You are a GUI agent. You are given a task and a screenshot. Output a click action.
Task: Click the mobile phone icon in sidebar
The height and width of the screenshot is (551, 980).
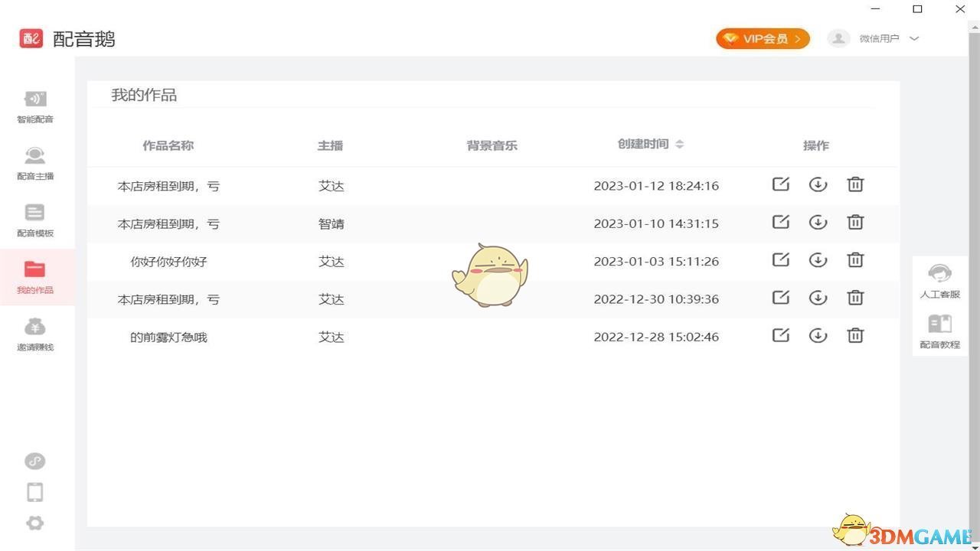(x=34, y=492)
